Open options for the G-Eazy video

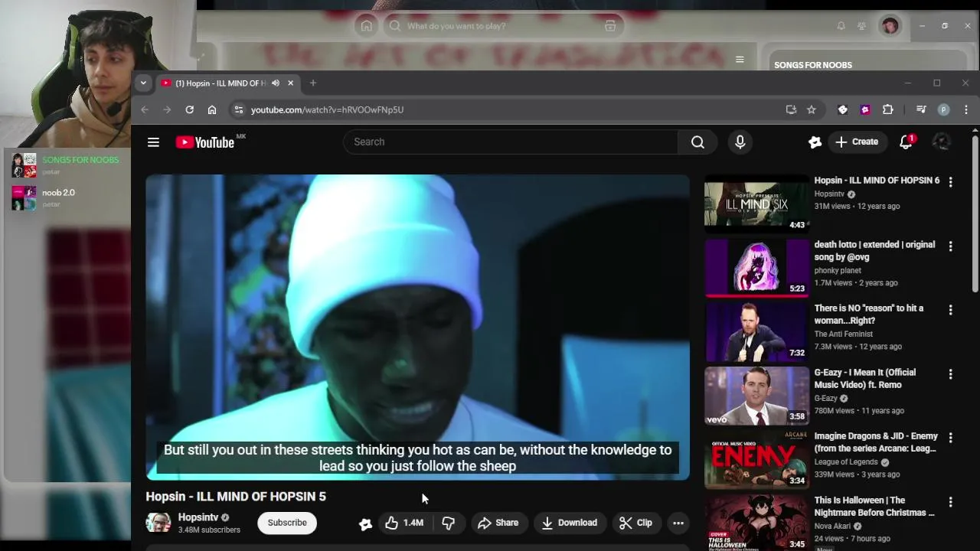tap(950, 374)
